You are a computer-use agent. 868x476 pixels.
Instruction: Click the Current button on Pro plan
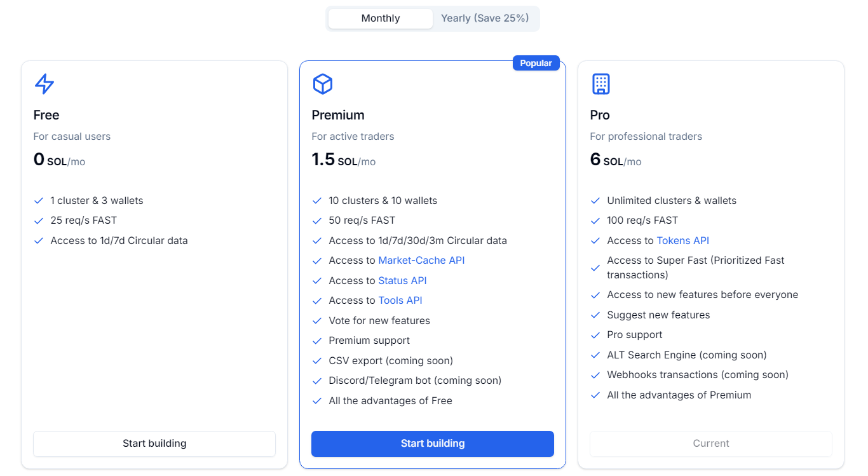pyautogui.click(x=710, y=444)
